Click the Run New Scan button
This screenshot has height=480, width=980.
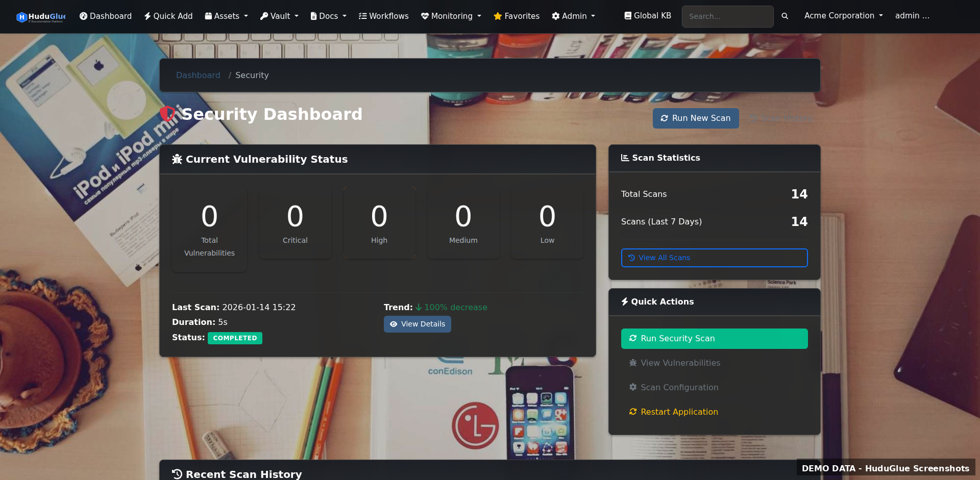[696, 118]
